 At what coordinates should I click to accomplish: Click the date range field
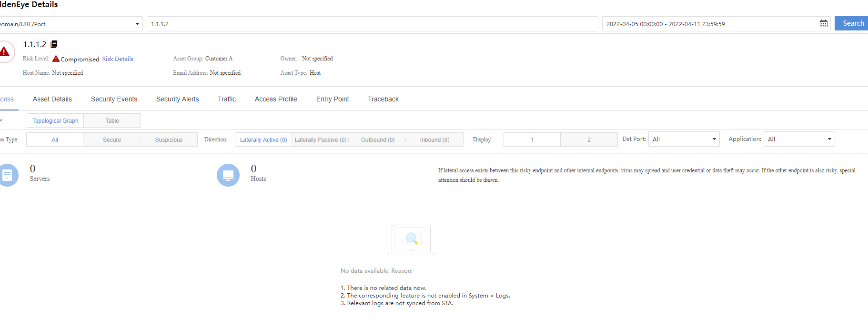click(716, 24)
